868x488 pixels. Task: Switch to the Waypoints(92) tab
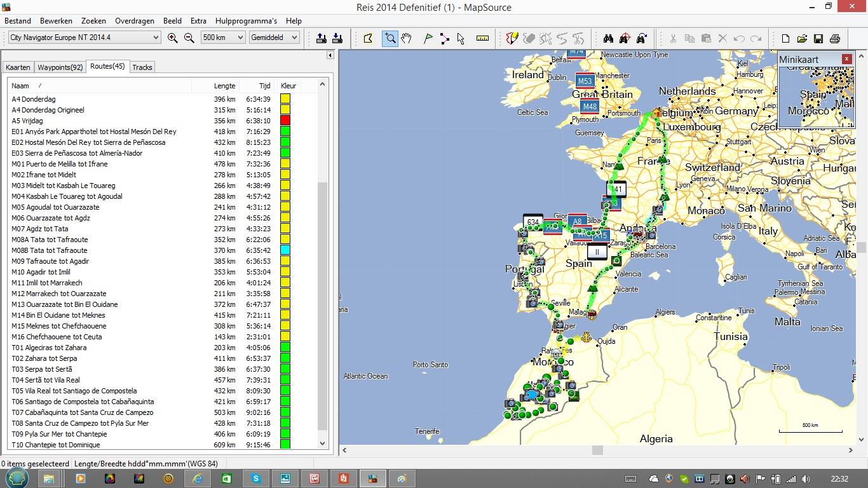click(x=60, y=67)
